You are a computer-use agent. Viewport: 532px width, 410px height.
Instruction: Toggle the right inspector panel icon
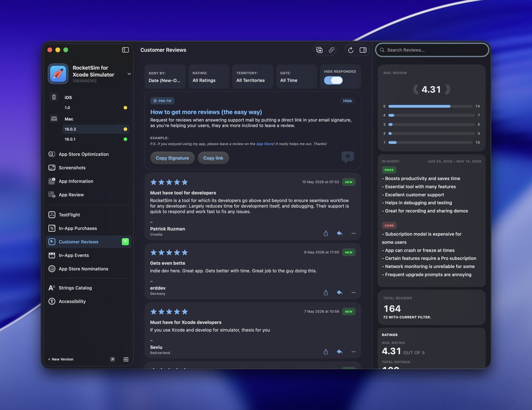(x=363, y=50)
